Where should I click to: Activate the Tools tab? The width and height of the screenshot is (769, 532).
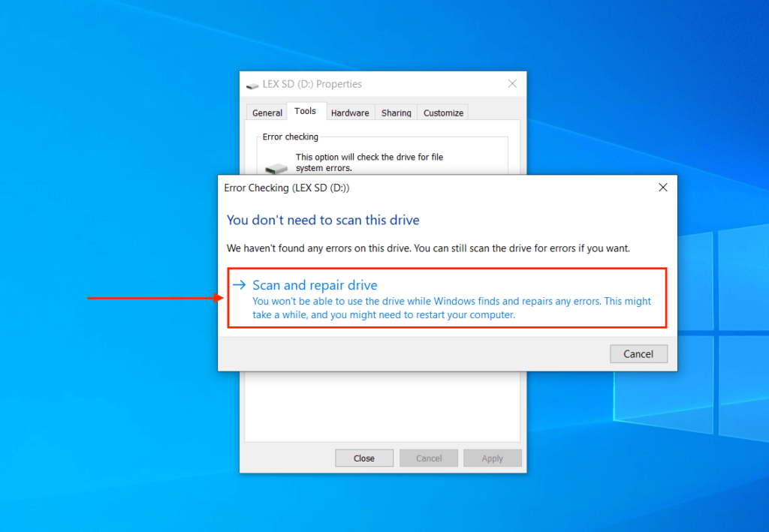pyautogui.click(x=306, y=110)
